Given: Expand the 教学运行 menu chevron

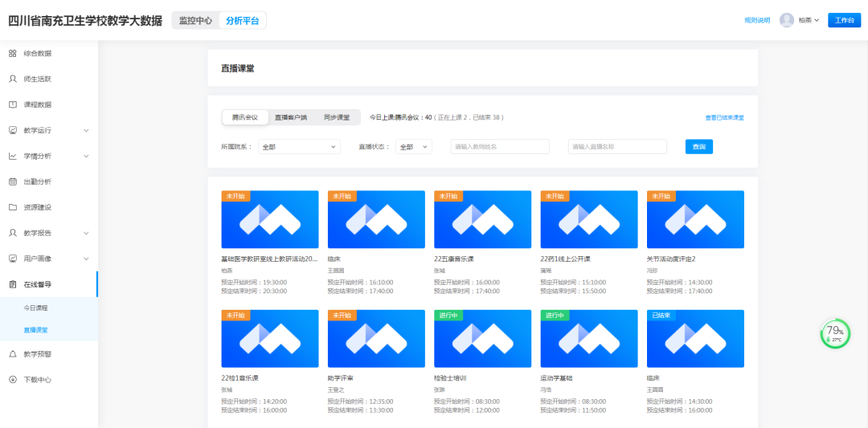Looking at the screenshot, I should pyautogui.click(x=86, y=131).
